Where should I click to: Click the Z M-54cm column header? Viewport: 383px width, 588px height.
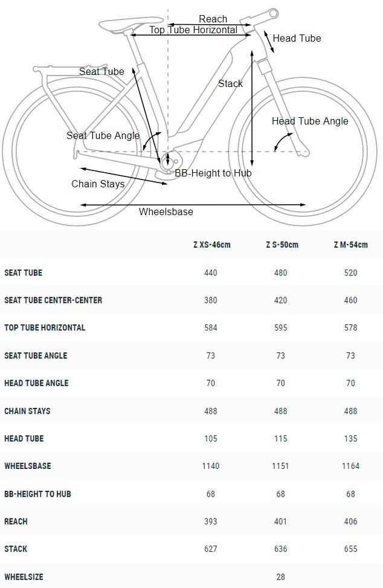coord(351,245)
